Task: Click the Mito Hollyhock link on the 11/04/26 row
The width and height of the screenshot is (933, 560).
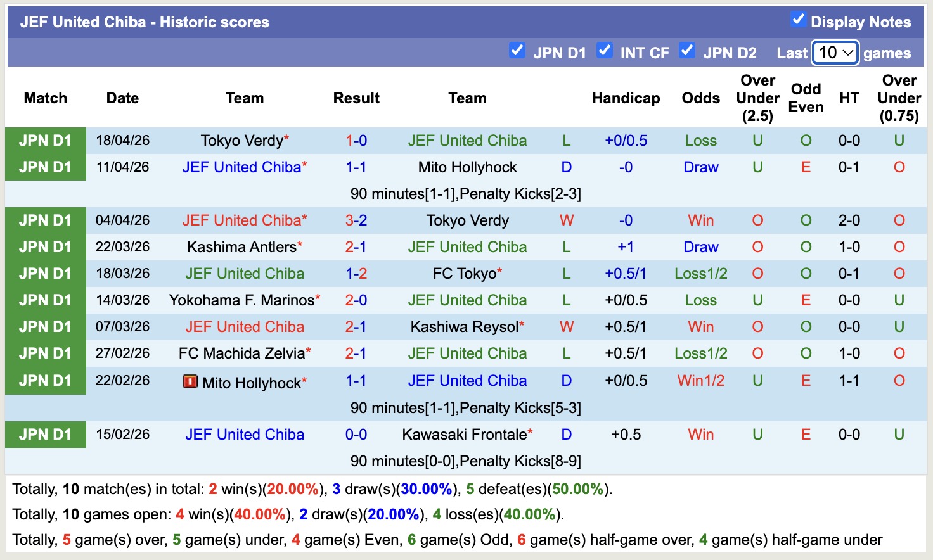Action: [x=467, y=167]
